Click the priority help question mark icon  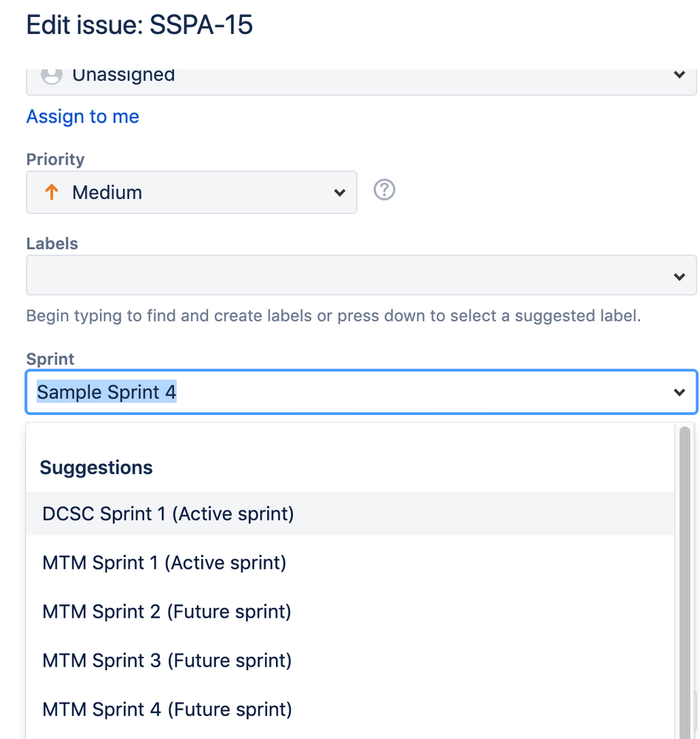pyautogui.click(x=384, y=191)
